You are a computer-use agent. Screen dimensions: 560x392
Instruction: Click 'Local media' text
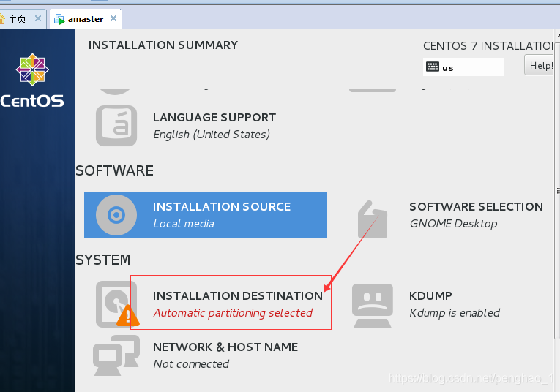pos(184,224)
